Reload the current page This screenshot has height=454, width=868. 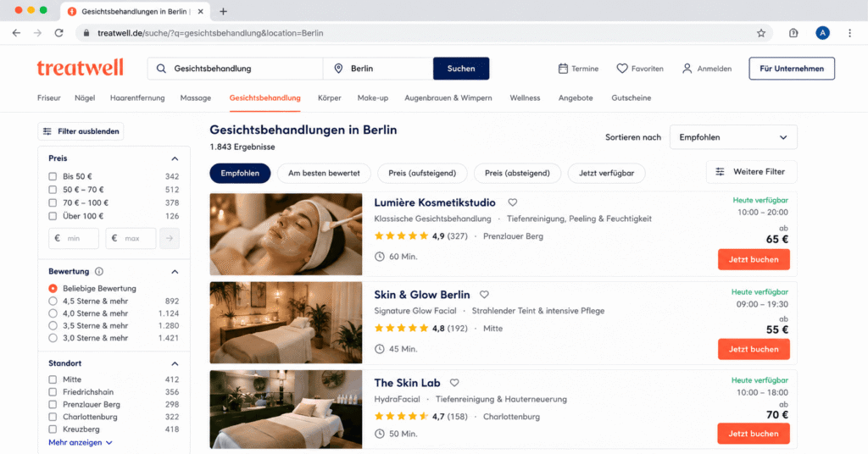pos(58,33)
